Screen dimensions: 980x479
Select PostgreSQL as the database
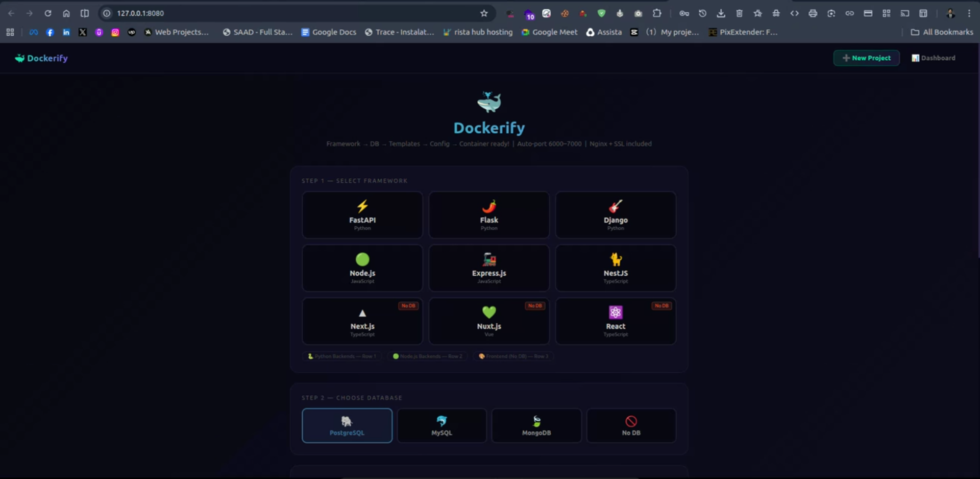coord(347,425)
